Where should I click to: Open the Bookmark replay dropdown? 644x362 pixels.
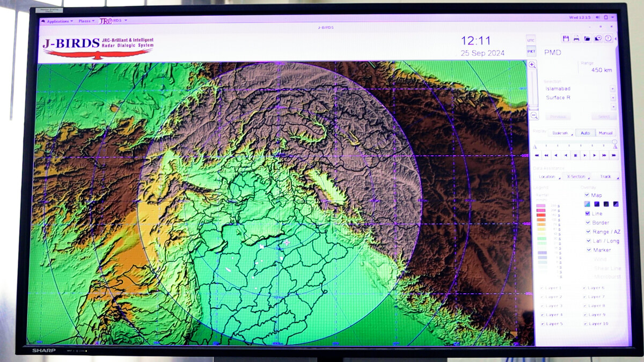(x=561, y=132)
